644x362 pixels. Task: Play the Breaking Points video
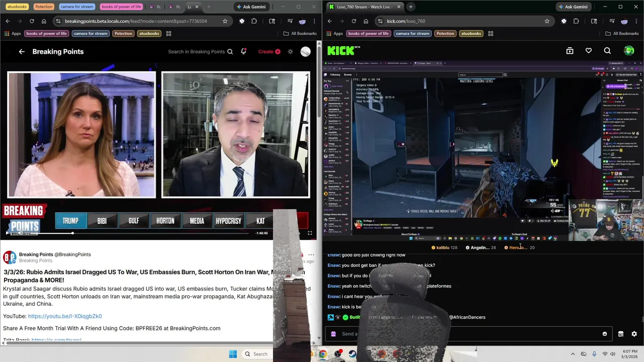tap(7, 233)
